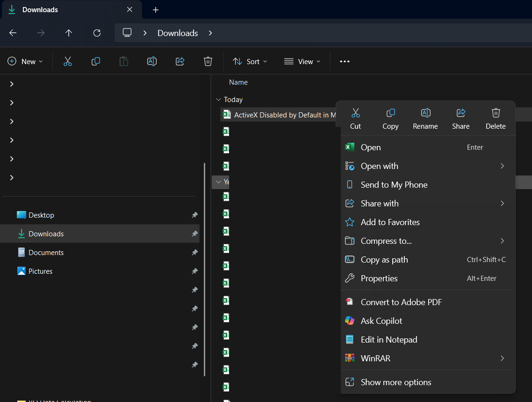Open Documents in navigation pane
The width and height of the screenshot is (532, 402).
[100, 252]
